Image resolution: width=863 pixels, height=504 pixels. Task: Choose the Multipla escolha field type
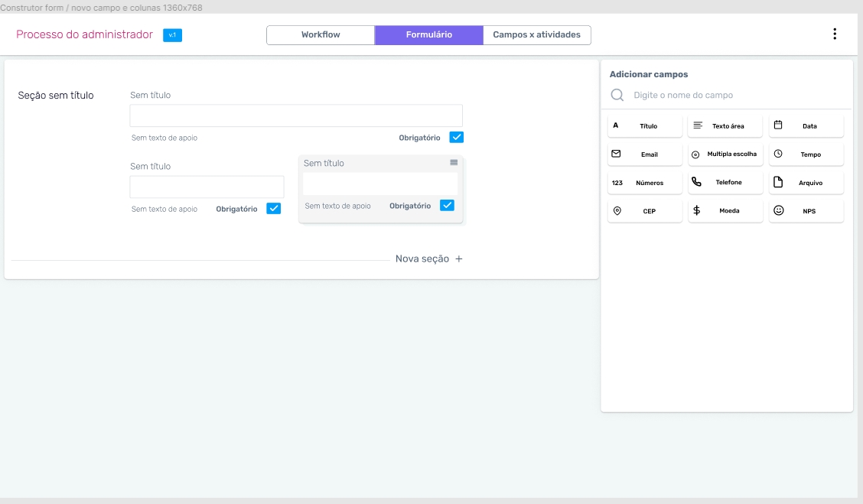[x=725, y=154]
